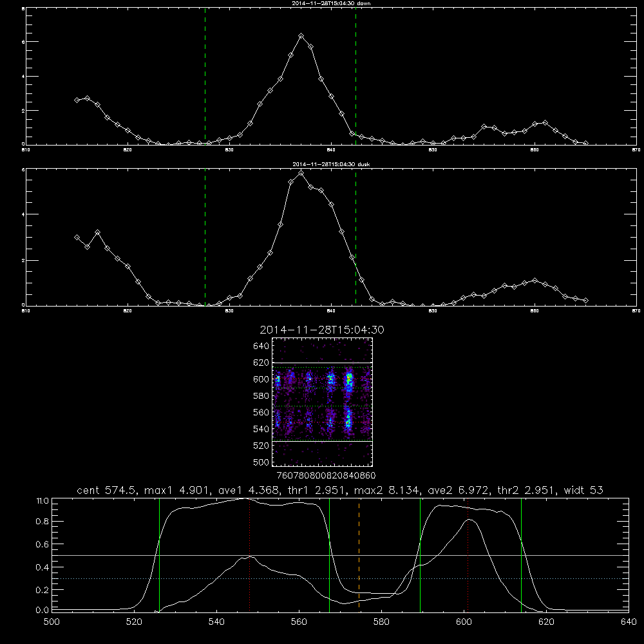Click the '560' x-axis label of bottom plot
Screen dimensions: 644x644
point(299,622)
